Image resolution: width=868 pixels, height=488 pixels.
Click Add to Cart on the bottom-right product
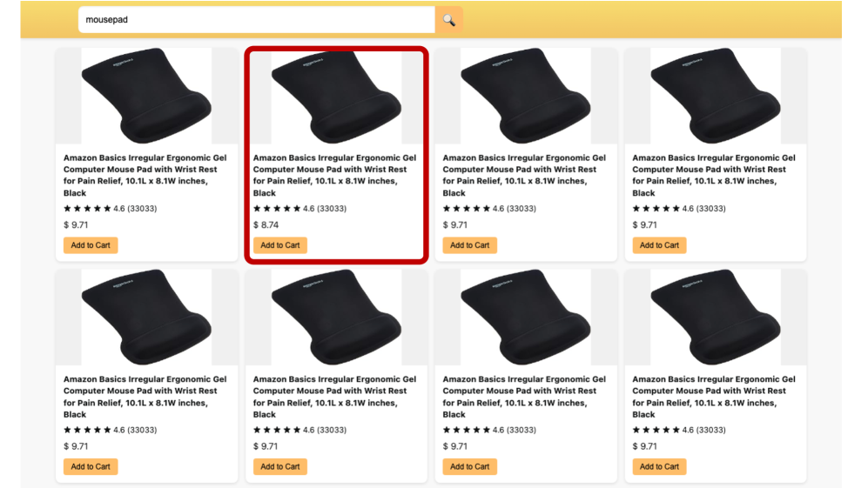click(x=659, y=467)
